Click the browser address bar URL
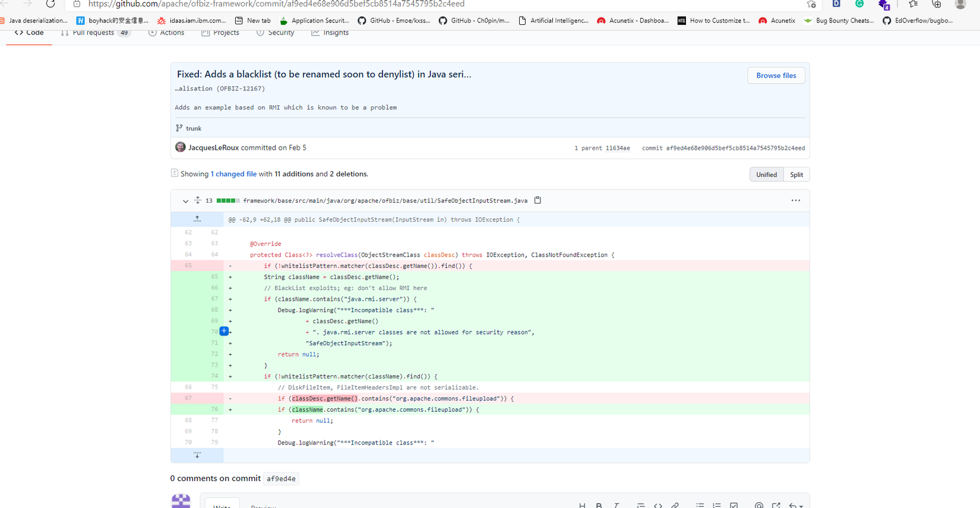The height and width of the screenshot is (508, 980). (276, 4)
